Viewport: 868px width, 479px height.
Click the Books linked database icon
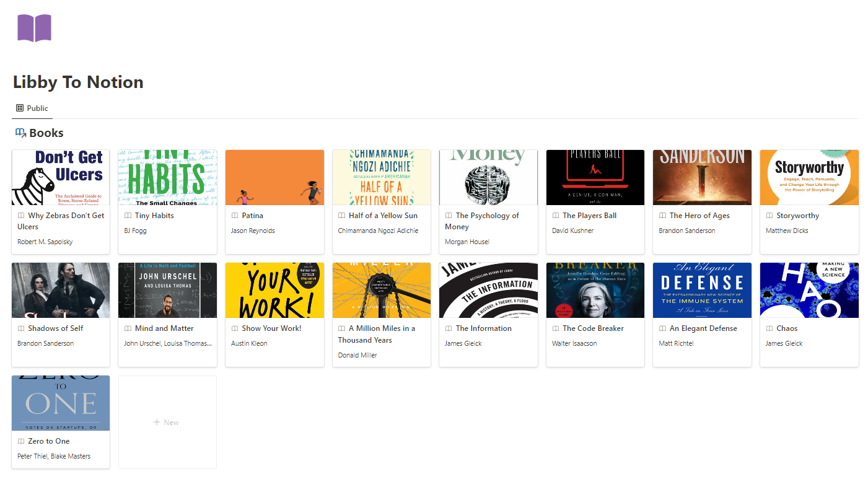(20, 133)
